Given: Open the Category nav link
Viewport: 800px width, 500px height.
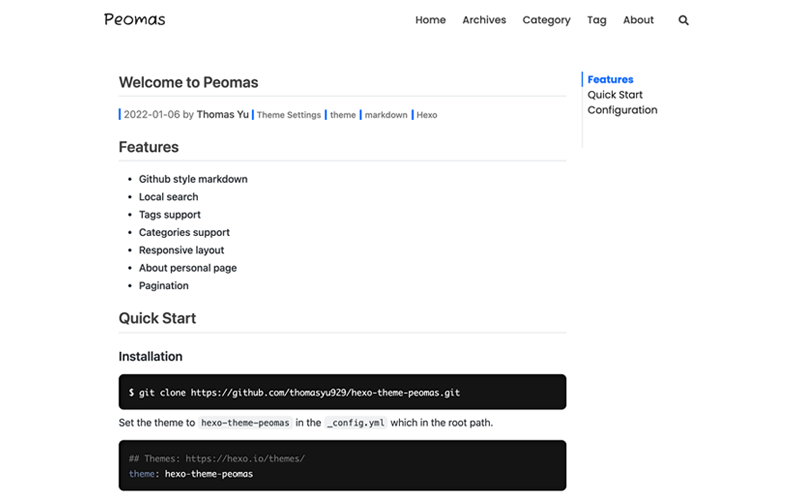Looking at the screenshot, I should click(546, 20).
